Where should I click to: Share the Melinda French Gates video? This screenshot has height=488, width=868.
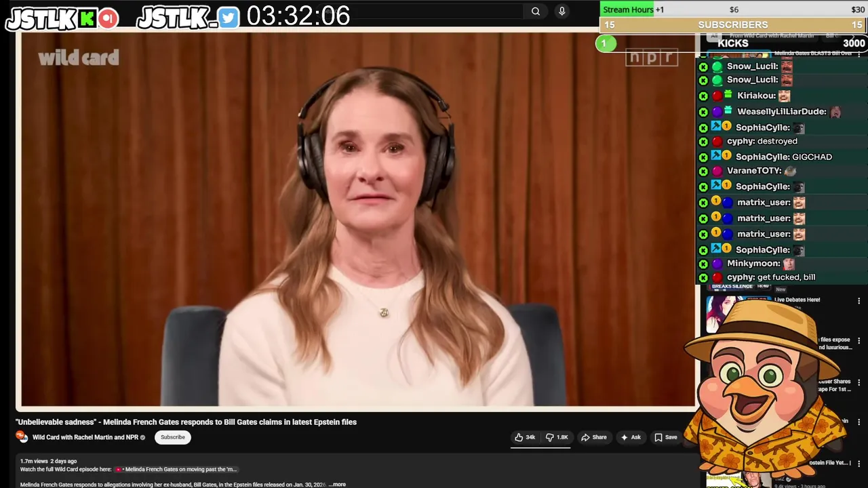coord(594,437)
